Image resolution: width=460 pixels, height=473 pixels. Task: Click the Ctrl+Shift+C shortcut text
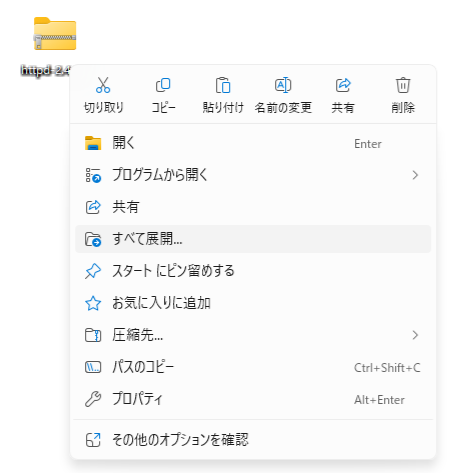[387, 368]
